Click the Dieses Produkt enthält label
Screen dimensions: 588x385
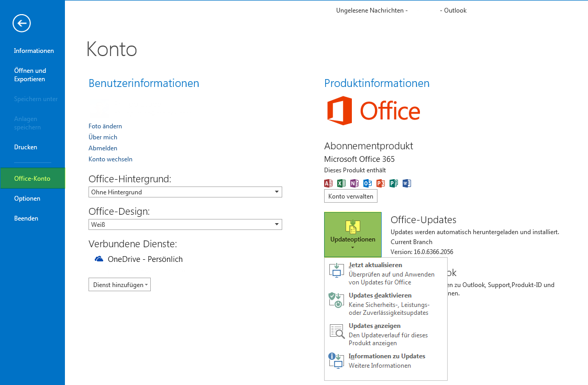coord(355,170)
